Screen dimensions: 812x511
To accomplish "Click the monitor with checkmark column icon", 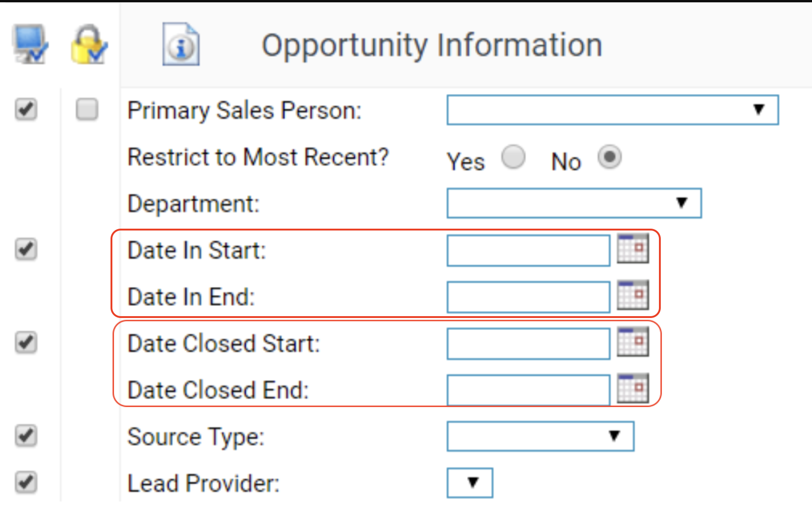I will [30, 44].
